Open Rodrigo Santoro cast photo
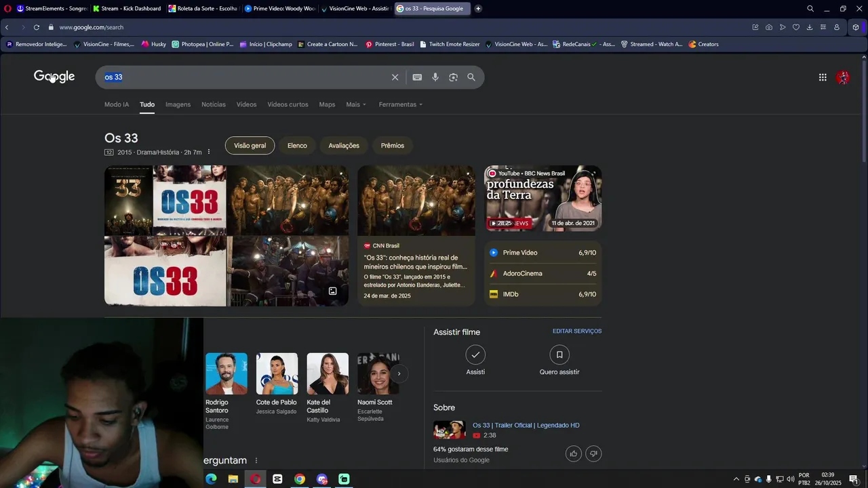The height and width of the screenshot is (488, 868). [226, 373]
